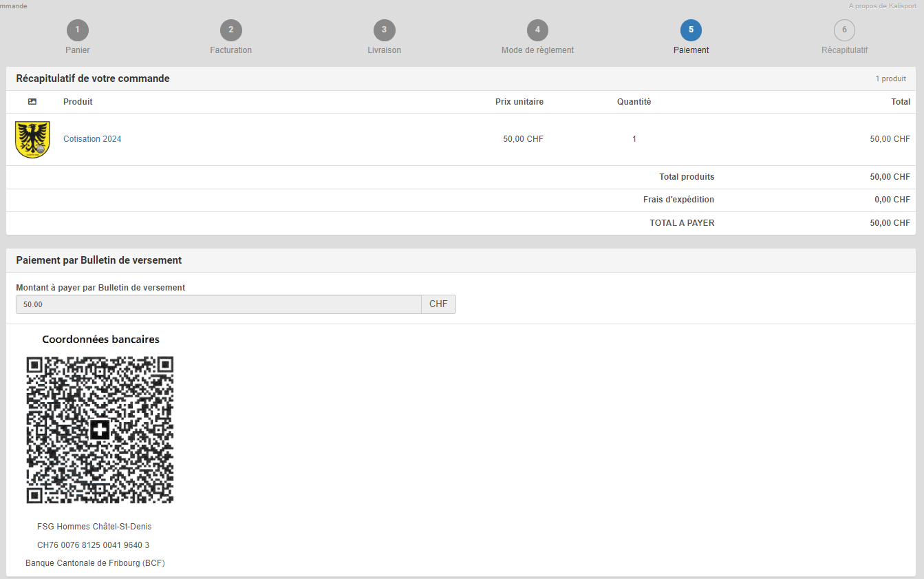The height and width of the screenshot is (579, 924).
Task: Click the CHF currency addon
Action: coord(438,304)
